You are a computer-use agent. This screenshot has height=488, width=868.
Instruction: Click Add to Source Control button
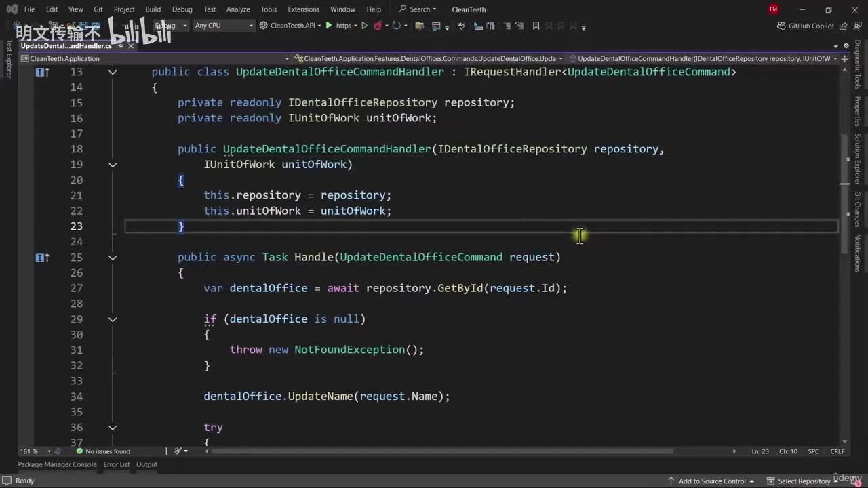coord(712,481)
